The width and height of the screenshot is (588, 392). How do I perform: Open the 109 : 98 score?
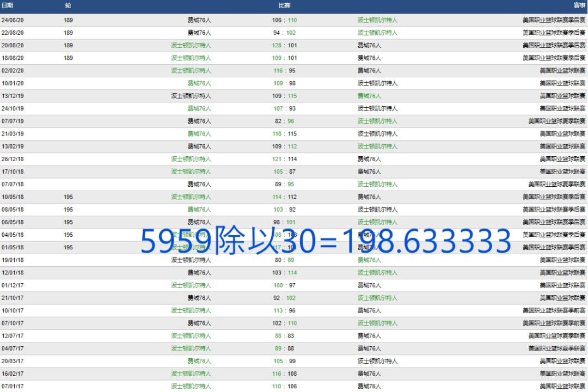pyautogui.click(x=284, y=83)
